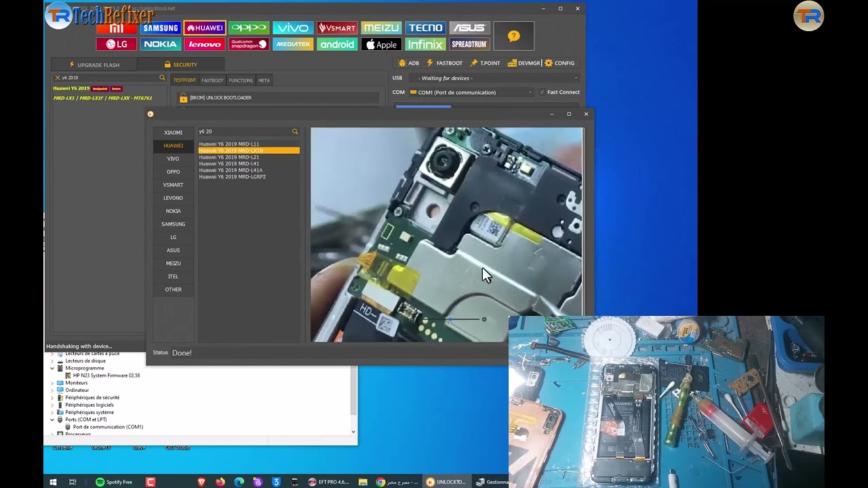Open the FASTBOOT toolbar tool
The image size is (868, 488).
444,63
